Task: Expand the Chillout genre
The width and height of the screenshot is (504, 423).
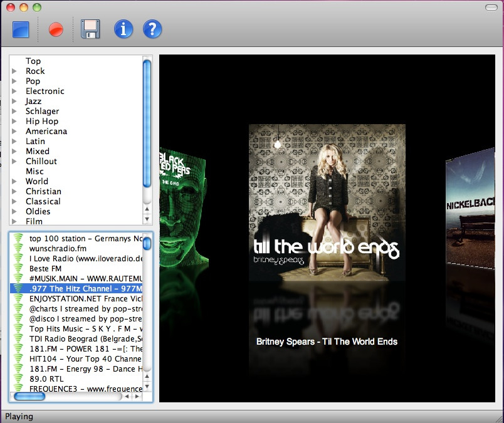Action: click(x=14, y=161)
